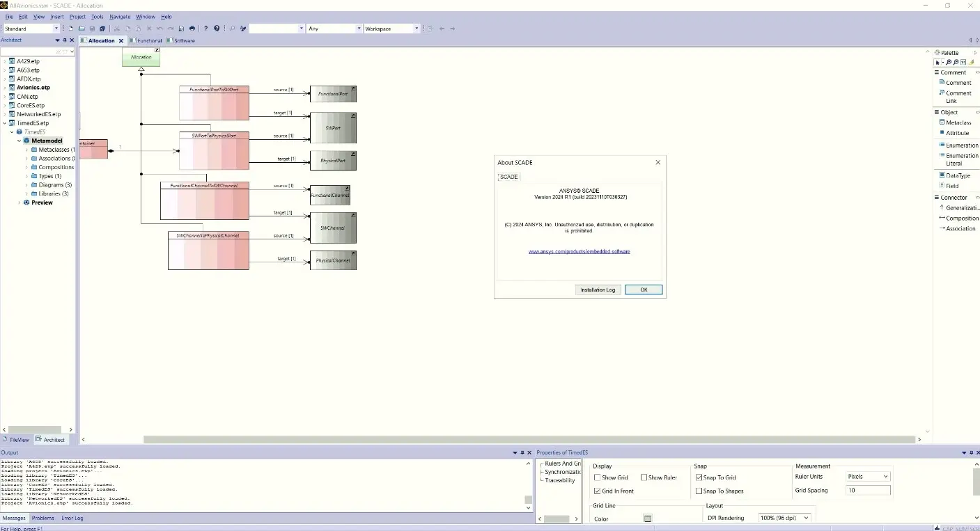Select the Traceability properties page
The height and width of the screenshot is (531, 980).
(560, 480)
